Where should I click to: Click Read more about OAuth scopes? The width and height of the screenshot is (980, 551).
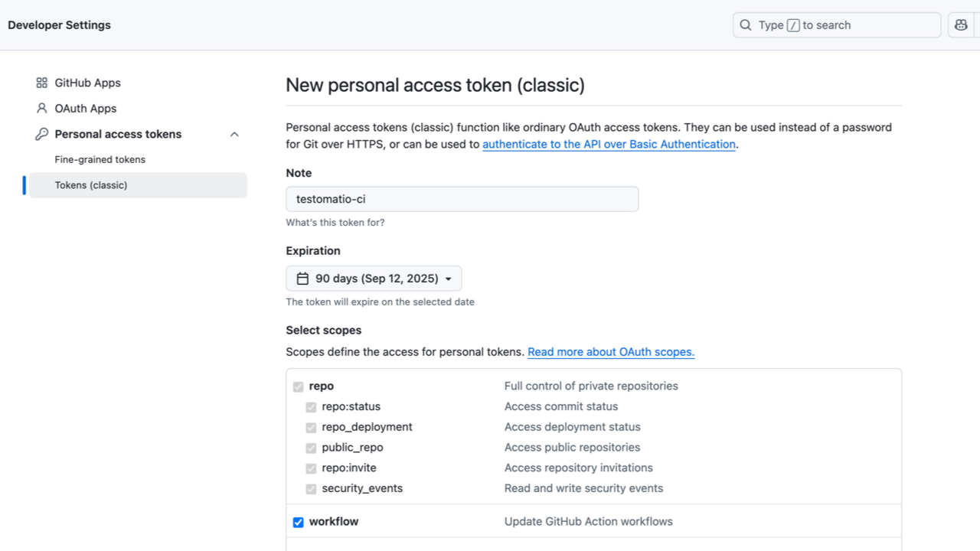pos(610,351)
